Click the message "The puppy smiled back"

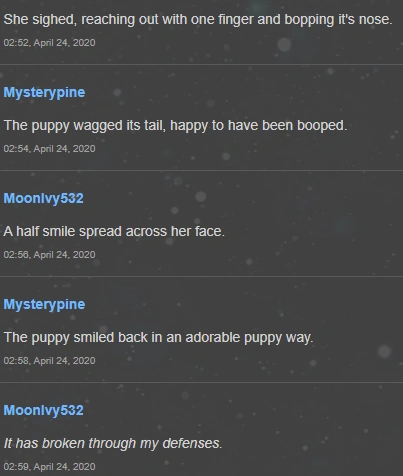point(159,338)
